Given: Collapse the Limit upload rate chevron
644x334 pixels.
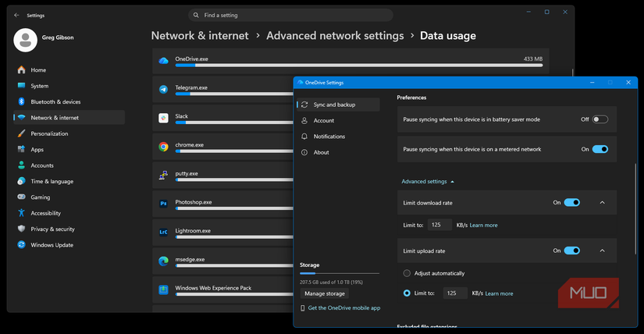Looking at the screenshot, I should [x=602, y=250].
